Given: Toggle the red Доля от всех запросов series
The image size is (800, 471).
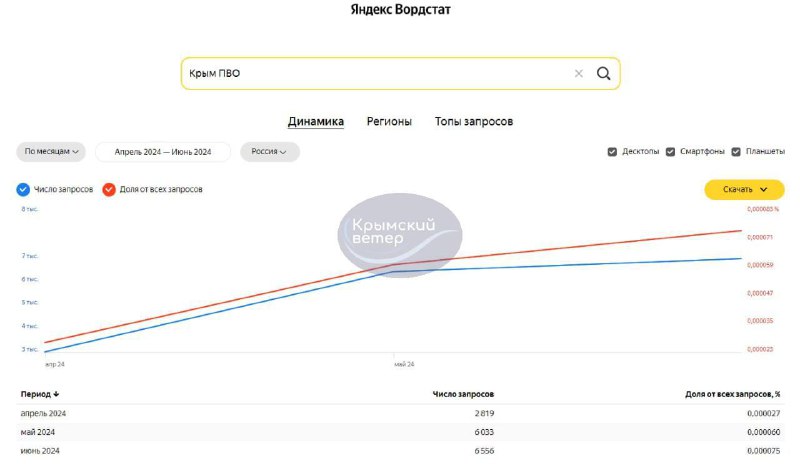Looking at the screenshot, I should point(109,189).
